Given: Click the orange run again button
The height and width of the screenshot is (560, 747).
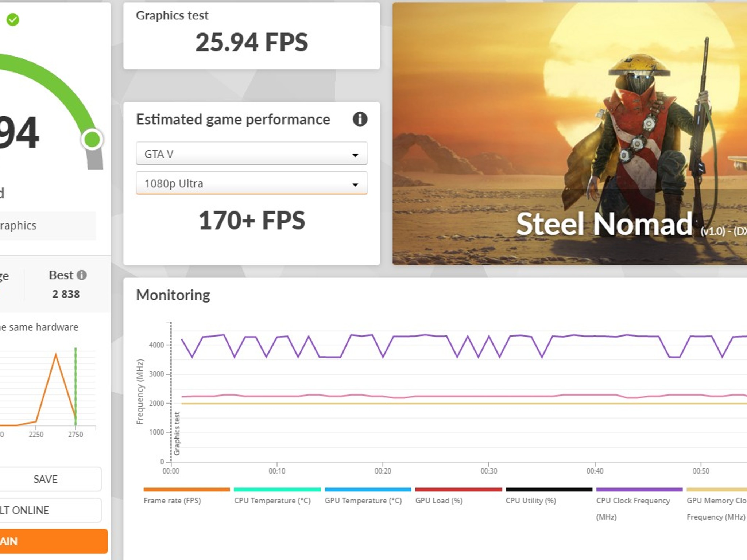Looking at the screenshot, I should [54, 541].
